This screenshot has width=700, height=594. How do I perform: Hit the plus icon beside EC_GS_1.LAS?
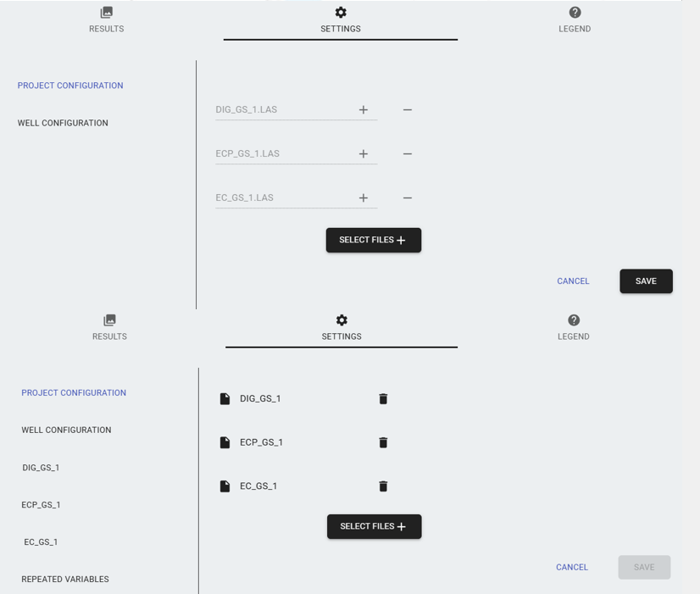(x=364, y=197)
